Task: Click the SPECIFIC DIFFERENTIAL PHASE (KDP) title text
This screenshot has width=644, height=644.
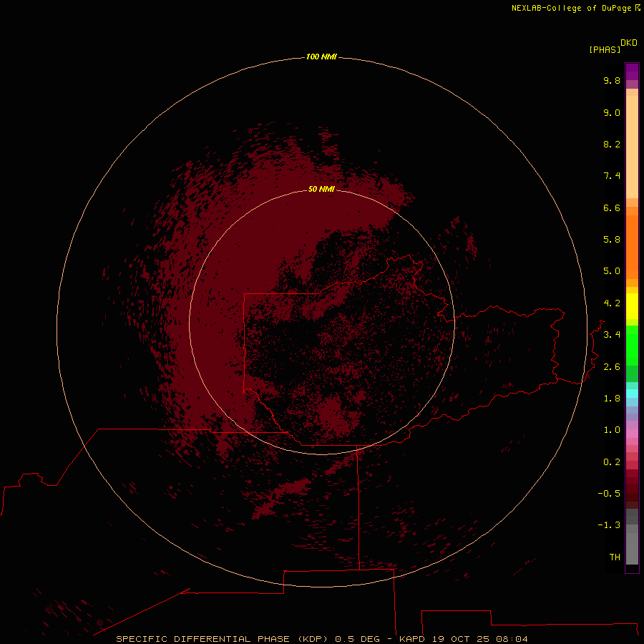Action: click(x=222, y=639)
